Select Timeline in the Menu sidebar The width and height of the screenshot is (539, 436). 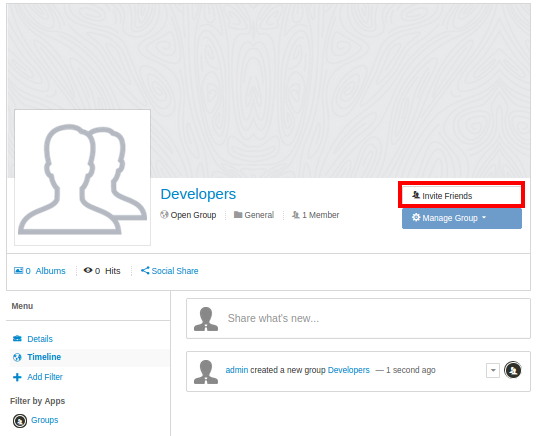pyautogui.click(x=44, y=357)
